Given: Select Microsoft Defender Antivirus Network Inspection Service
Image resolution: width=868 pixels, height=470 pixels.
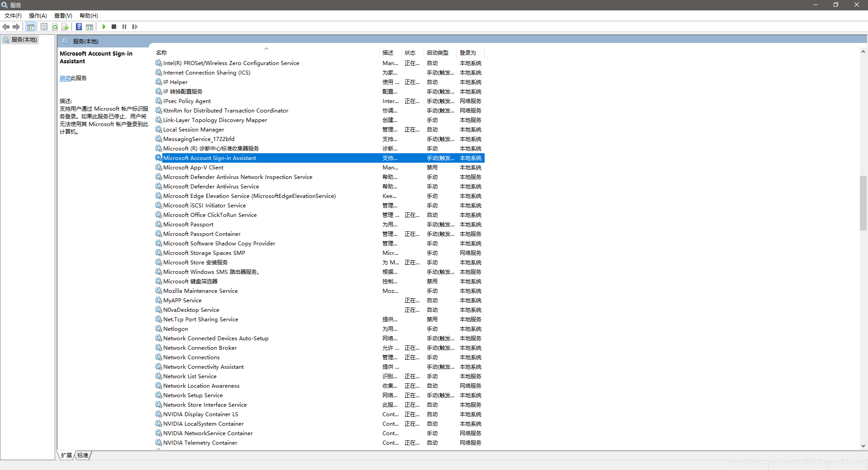Looking at the screenshot, I should (319, 177).
